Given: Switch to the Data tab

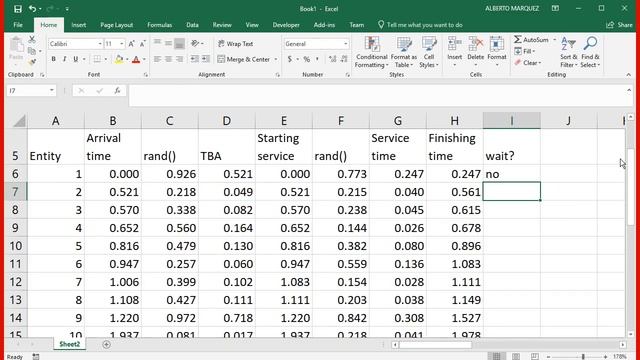Looking at the screenshot, I should pyautogui.click(x=192, y=25).
